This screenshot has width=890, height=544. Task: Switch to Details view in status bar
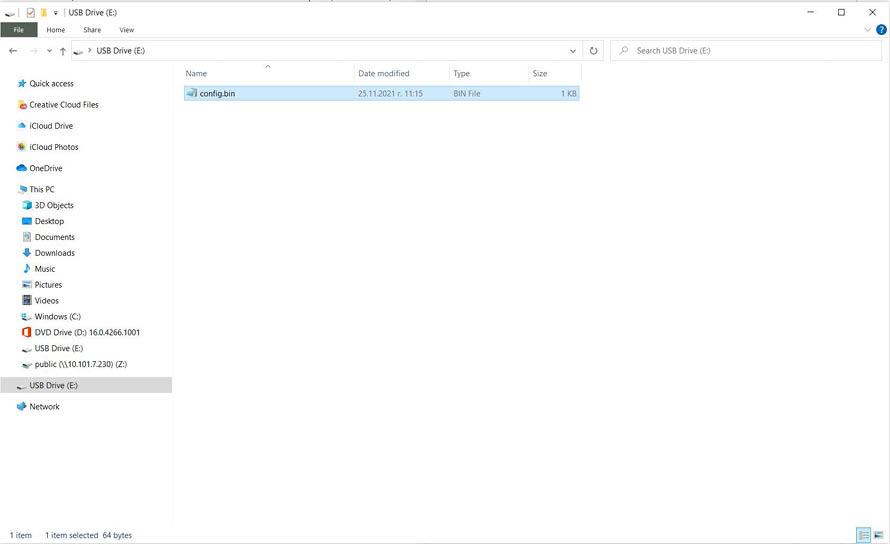863,535
